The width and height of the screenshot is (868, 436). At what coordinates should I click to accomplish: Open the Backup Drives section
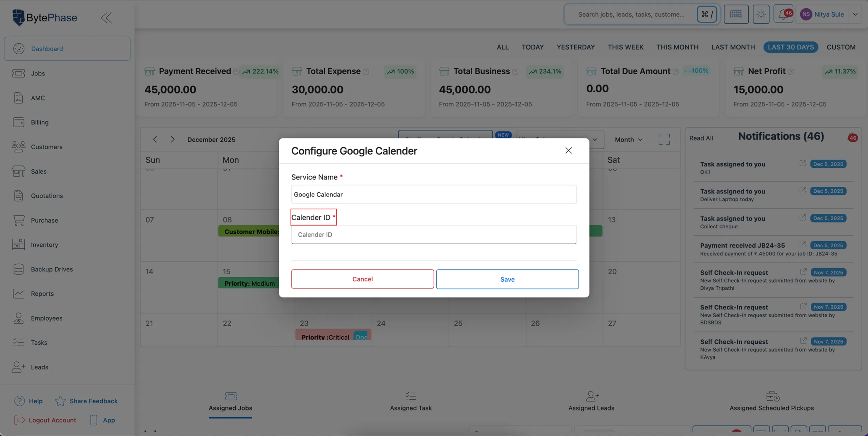click(x=52, y=269)
